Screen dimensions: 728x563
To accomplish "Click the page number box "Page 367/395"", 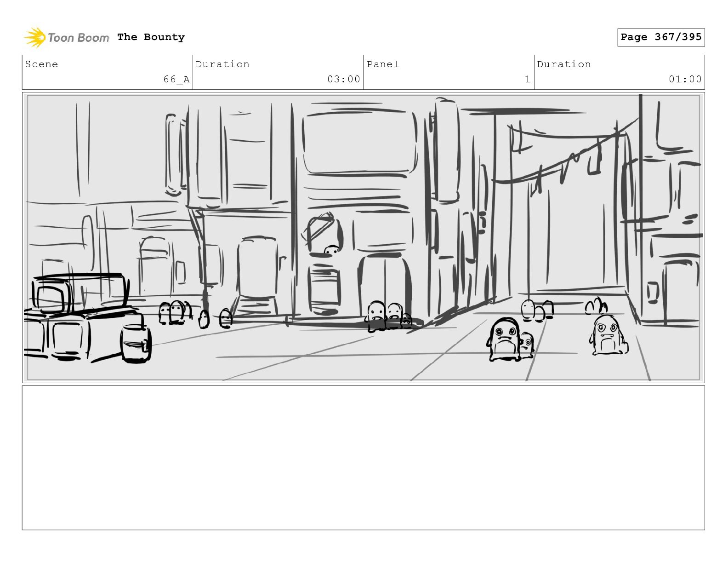I will coord(661,37).
